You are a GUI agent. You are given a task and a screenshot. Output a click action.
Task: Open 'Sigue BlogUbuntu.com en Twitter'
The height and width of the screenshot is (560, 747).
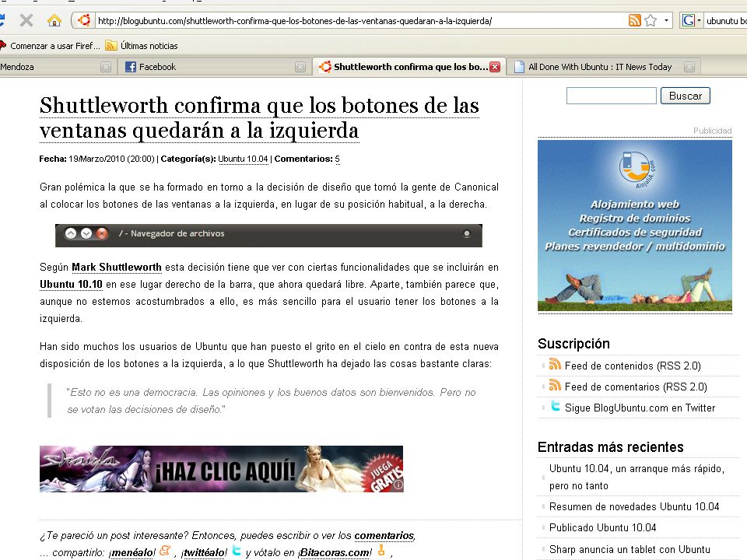click(x=640, y=408)
